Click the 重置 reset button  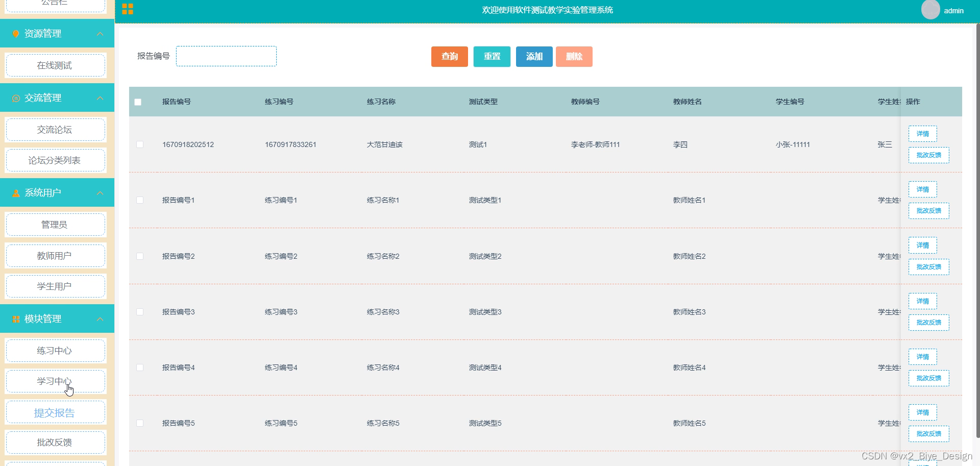(x=492, y=57)
